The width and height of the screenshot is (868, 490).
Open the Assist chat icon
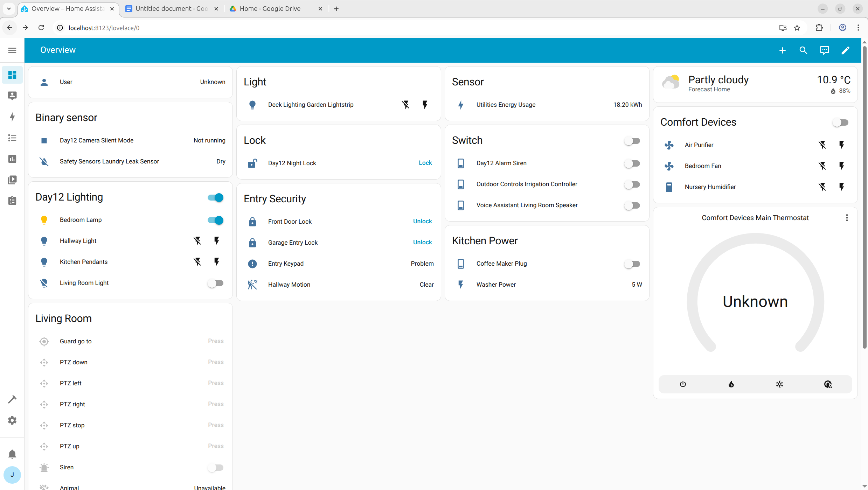coord(824,50)
